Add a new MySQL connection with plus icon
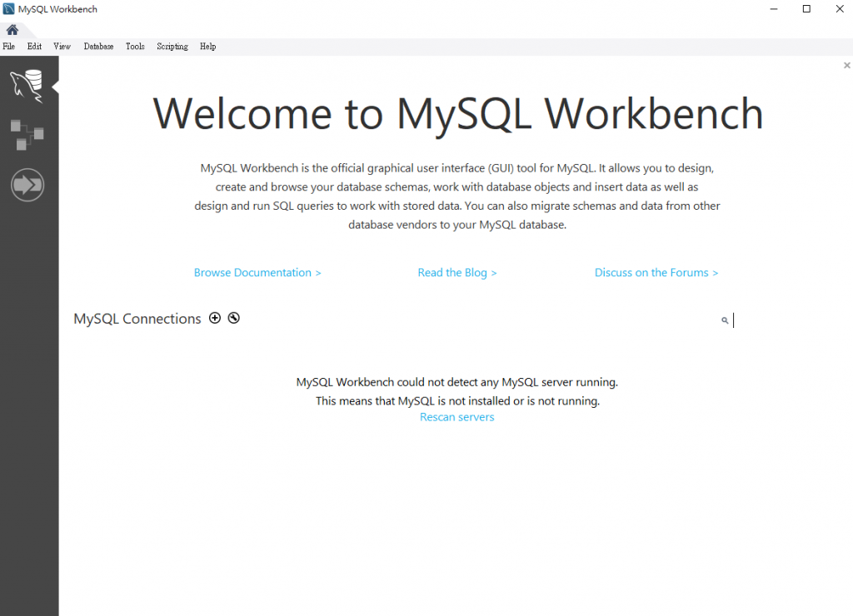The image size is (853, 616). point(215,318)
